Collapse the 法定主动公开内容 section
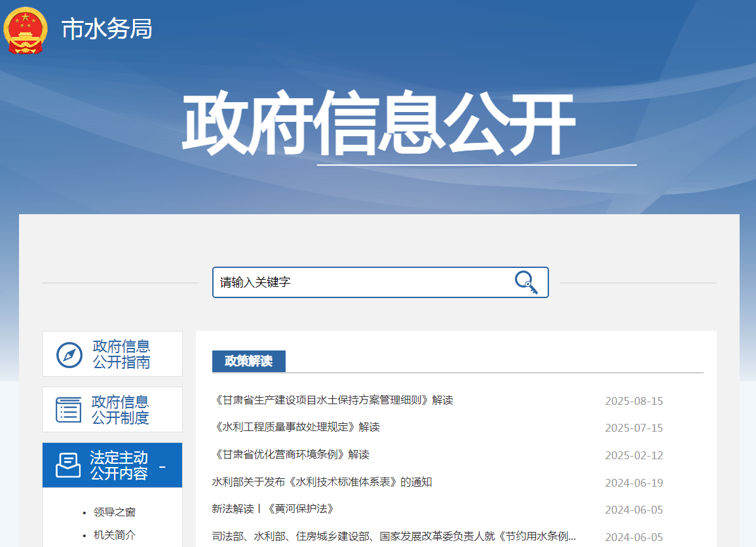This screenshot has width=756, height=547. coord(162,466)
